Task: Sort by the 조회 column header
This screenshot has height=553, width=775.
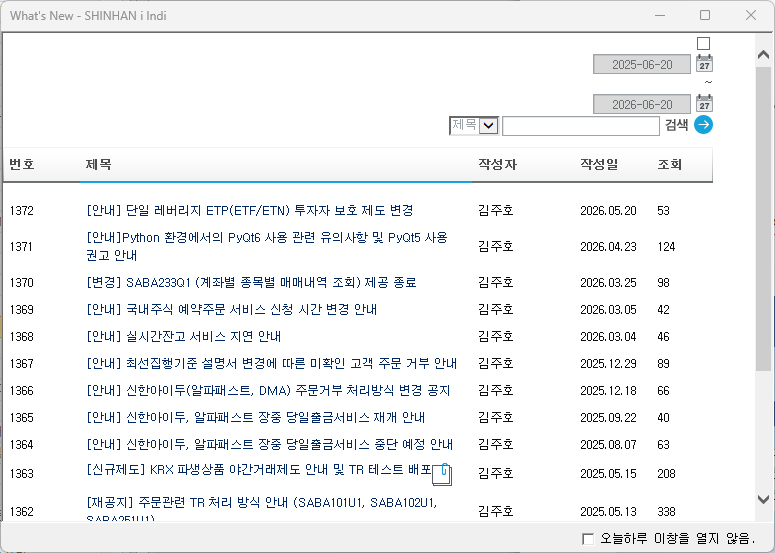Action: (x=670, y=164)
